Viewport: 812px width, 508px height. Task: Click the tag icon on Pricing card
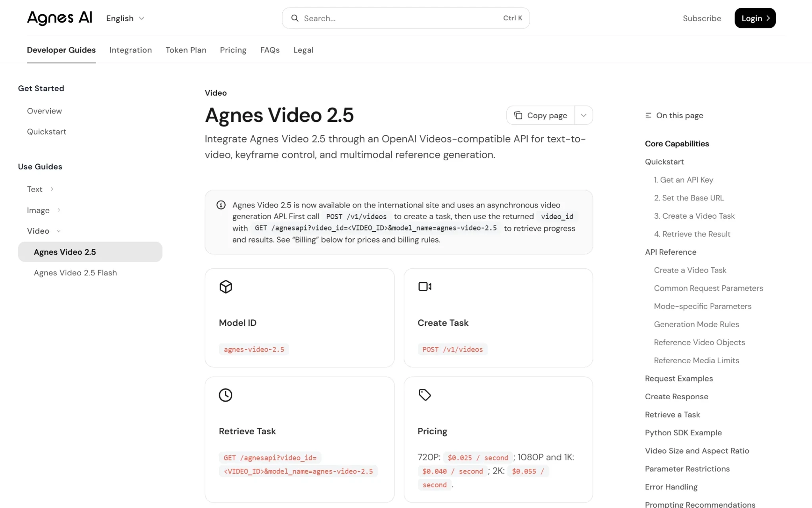coord(425,395)
